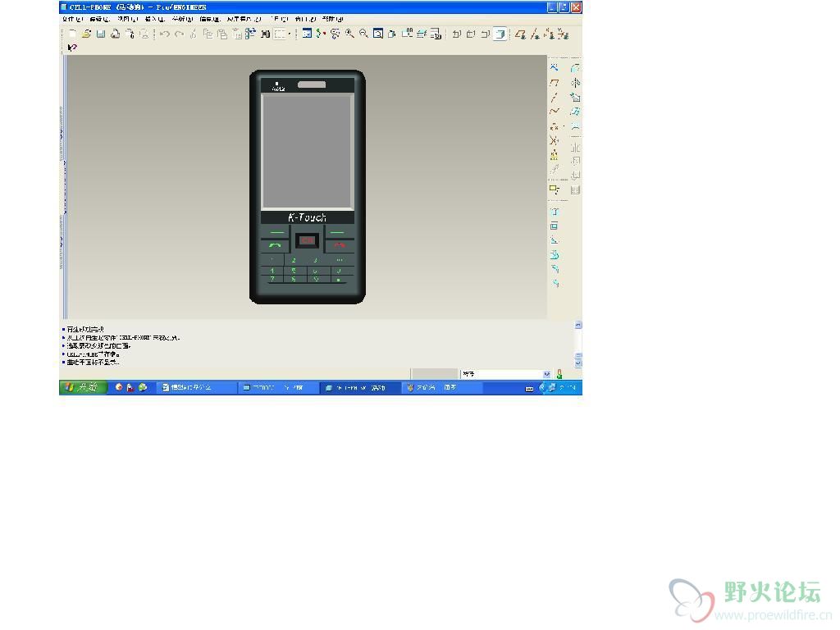The width and height of the screenshot is (840, 630).
Task: Select the Boundary Blend tool
Action: (575, 112)
